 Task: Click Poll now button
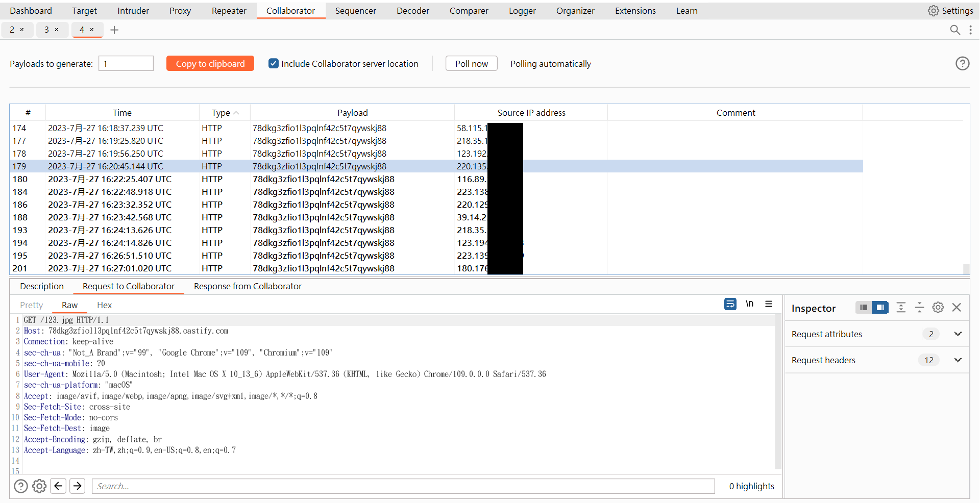click(472, 63)
